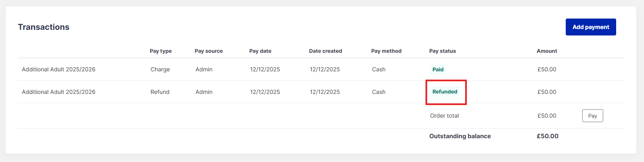644x162 pixels.
Task: Click the Order total label
Action: [444, 116]
